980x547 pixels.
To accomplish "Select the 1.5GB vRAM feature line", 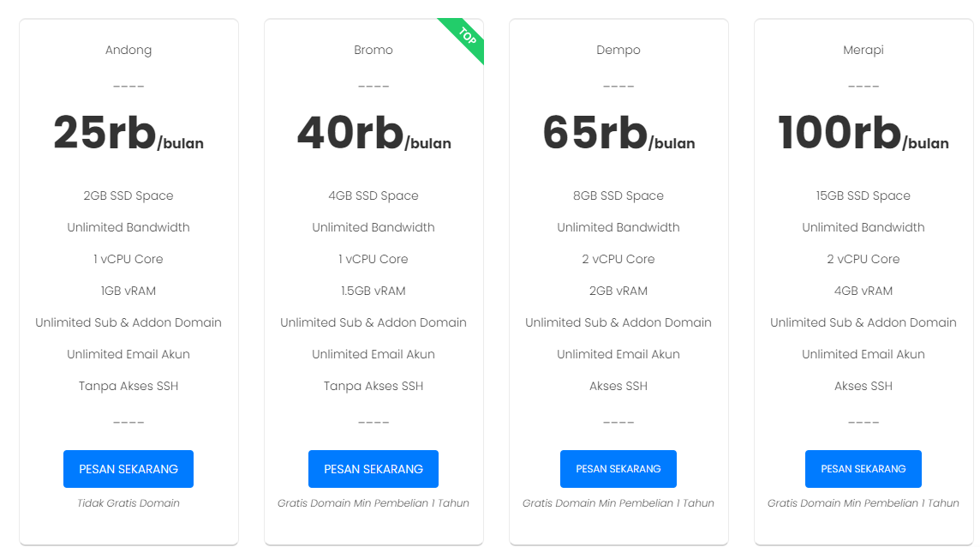I will coord(373,291).
